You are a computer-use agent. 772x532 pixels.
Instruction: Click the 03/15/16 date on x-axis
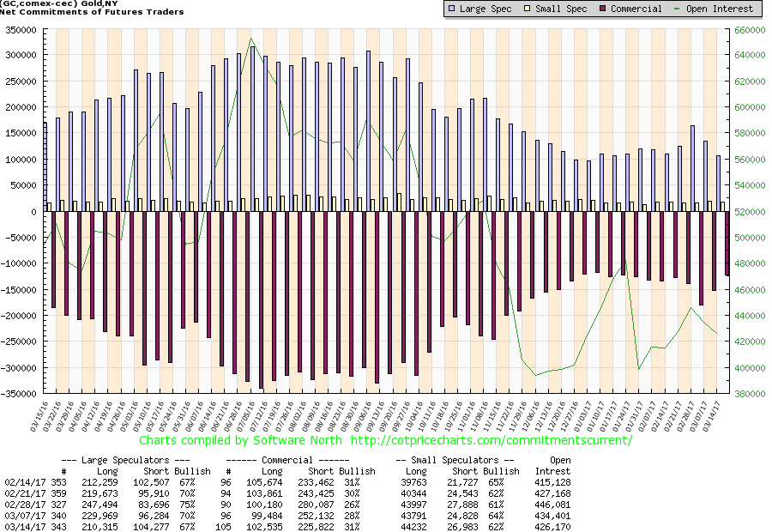pyautogui.click(x=36, y=414)
